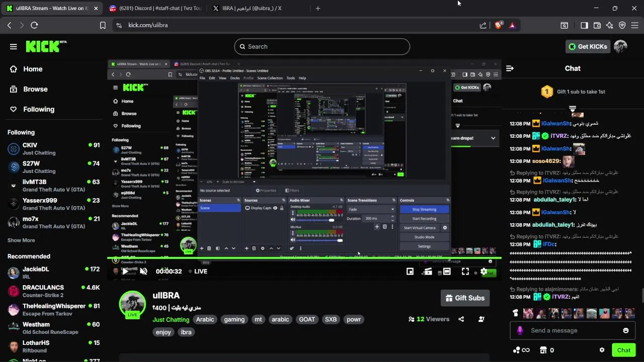644x362 pixels.
Task: Open a new browser tab
Action: coord(317,9)
